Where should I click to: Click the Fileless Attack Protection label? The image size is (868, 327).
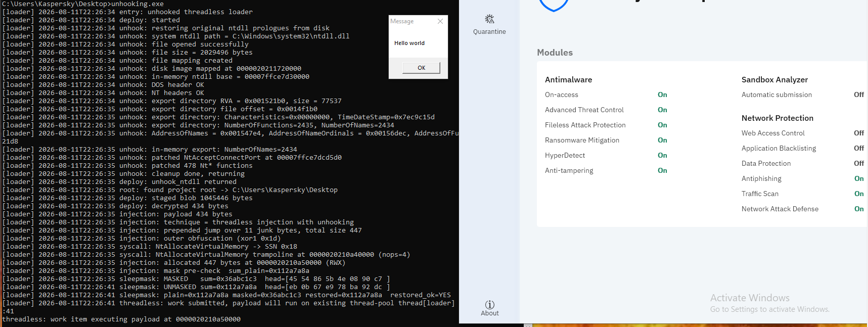585,125
